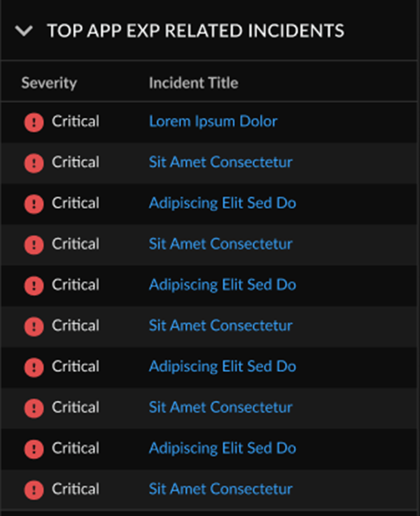Click the Critical icon in the fourth incident row

coord(34,245)
